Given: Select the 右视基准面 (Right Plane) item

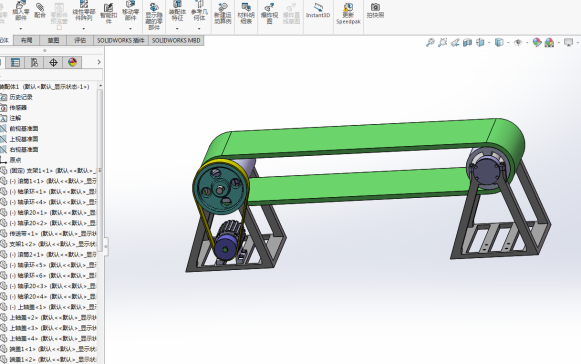Looking at the screenshot, I should pyautogui.click(x=24, y=149).
